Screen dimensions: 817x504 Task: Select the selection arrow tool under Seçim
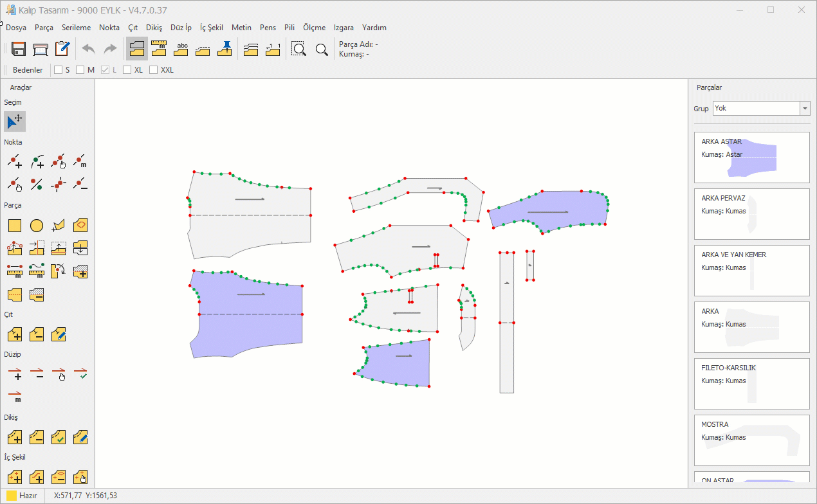click(15, 121)
